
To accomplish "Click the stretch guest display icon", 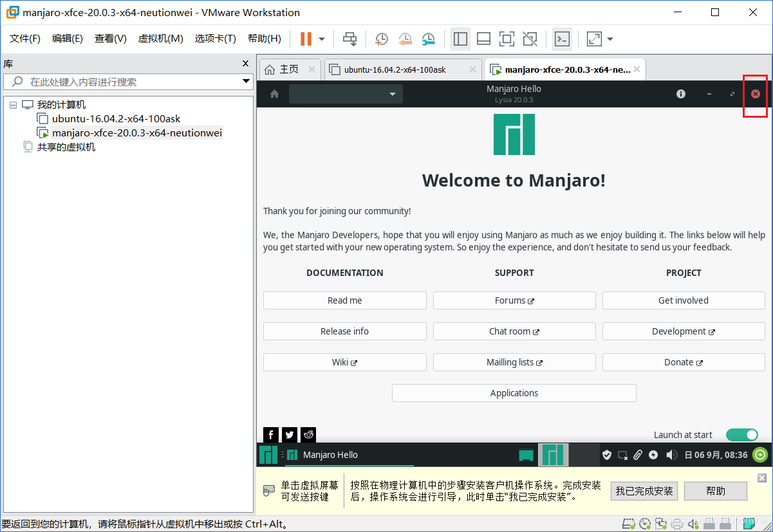I will pos(594,39).
